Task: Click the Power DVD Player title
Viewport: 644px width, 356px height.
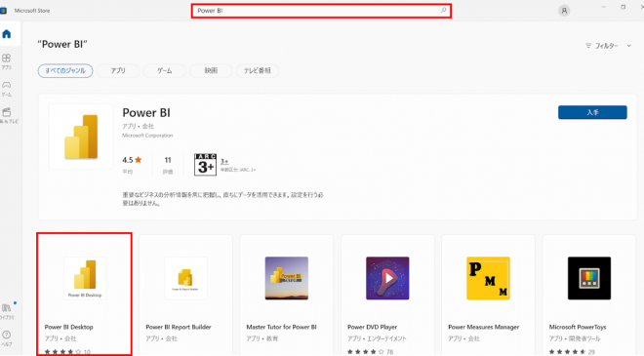Action: point(372,327)
